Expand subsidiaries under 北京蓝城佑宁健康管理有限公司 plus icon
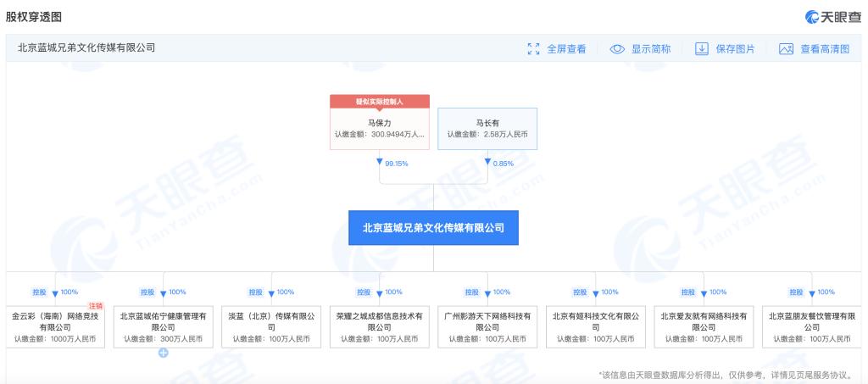This screenshot has width=868, height=384. tap(163, 354)
